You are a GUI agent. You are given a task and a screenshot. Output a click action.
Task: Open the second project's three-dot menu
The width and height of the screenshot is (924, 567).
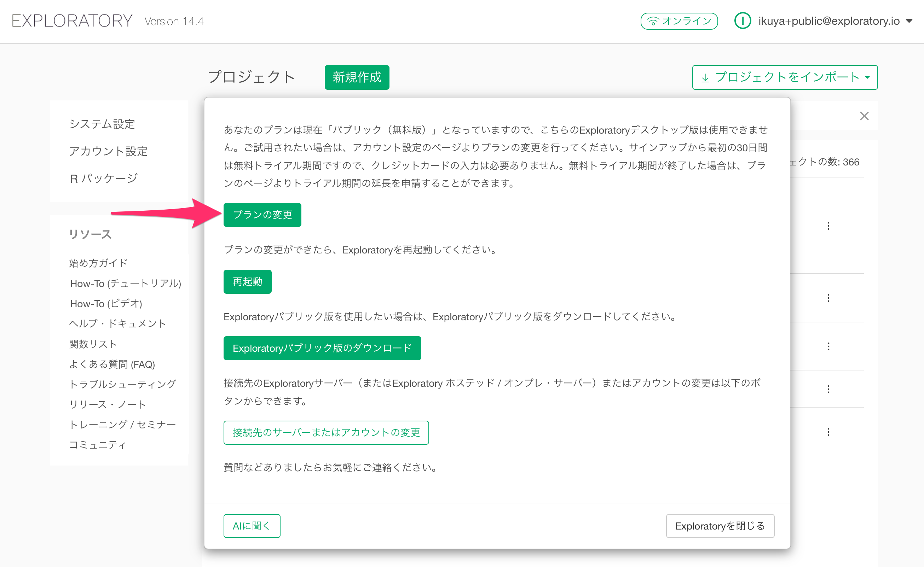(828, 298)
